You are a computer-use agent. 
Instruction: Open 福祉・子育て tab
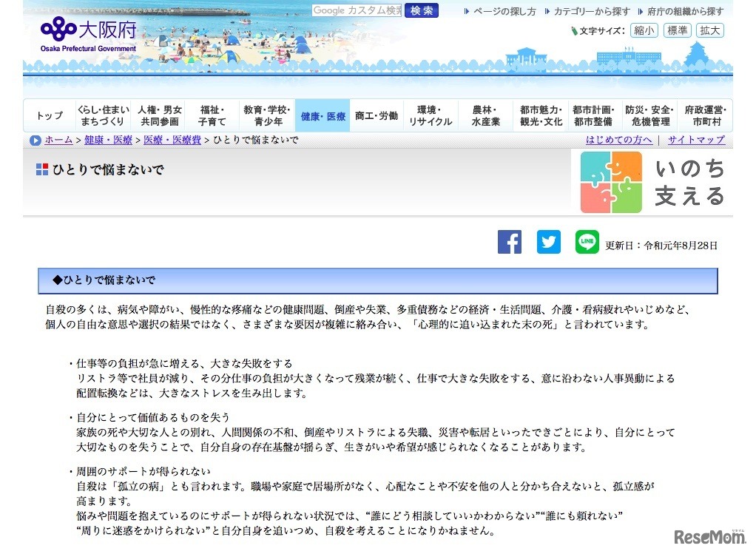coord(212,115)
